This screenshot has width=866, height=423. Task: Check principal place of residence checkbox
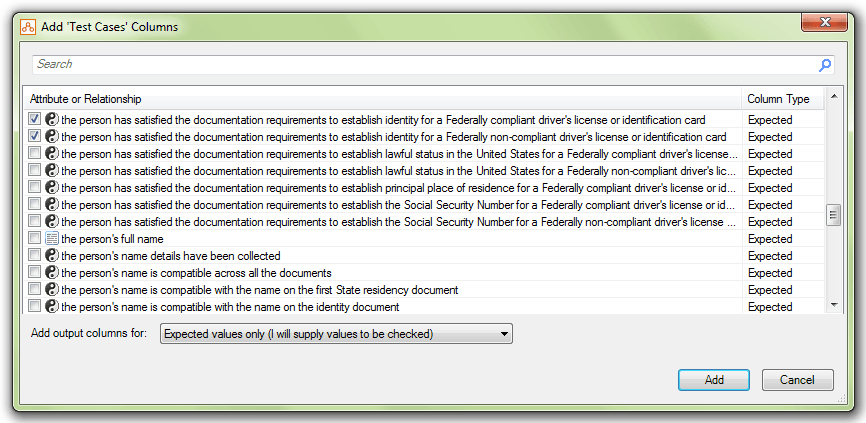(x=35, y=187)
